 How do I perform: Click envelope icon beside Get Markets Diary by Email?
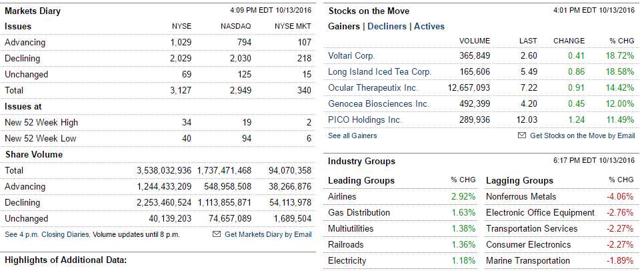click(216, 235)
